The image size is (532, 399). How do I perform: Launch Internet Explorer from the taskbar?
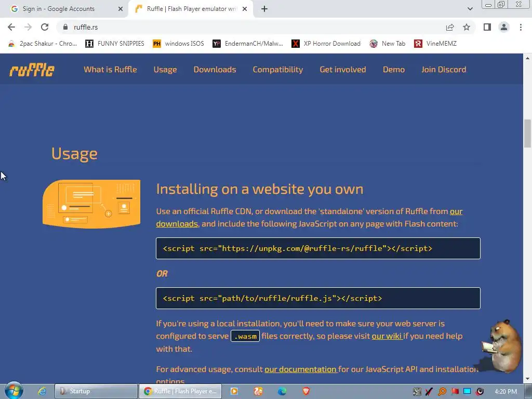pos(42,391)
